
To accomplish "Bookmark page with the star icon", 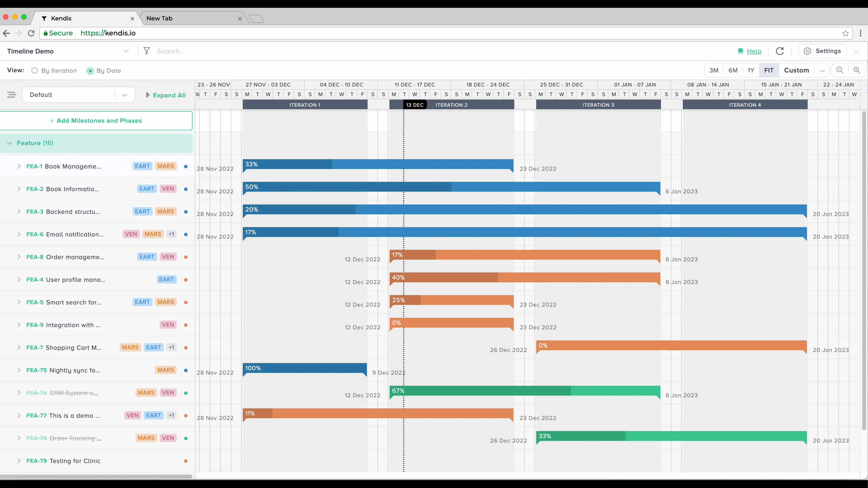I will tap(845, 33).
